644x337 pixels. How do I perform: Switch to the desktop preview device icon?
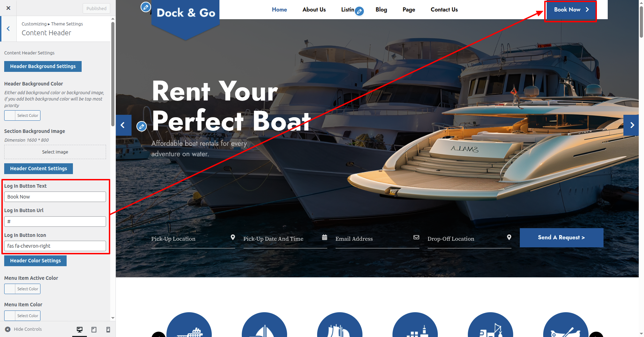pyautogui.click(x=80, y=329)
